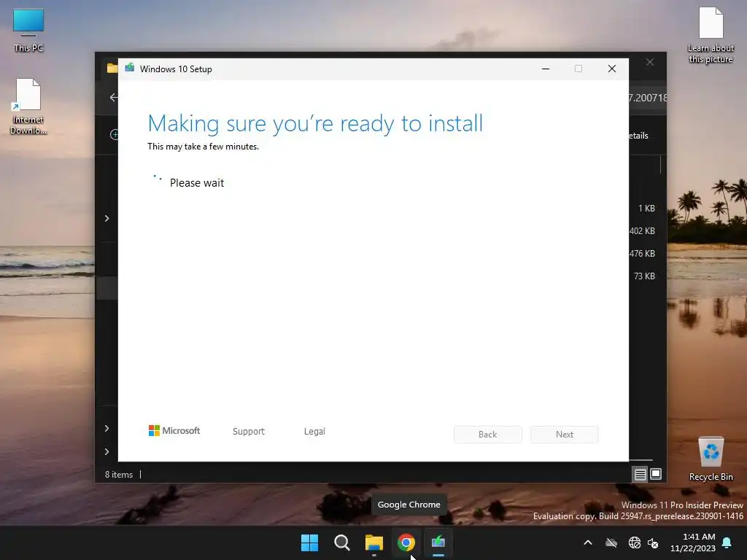
Task: Select the 1 KB file row
Action: click(646, 208)
